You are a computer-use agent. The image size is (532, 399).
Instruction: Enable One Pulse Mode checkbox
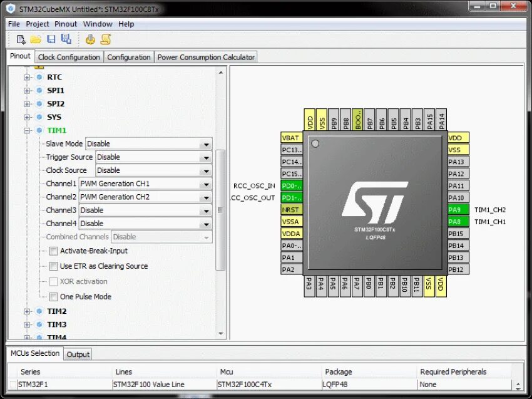(53, 297)
